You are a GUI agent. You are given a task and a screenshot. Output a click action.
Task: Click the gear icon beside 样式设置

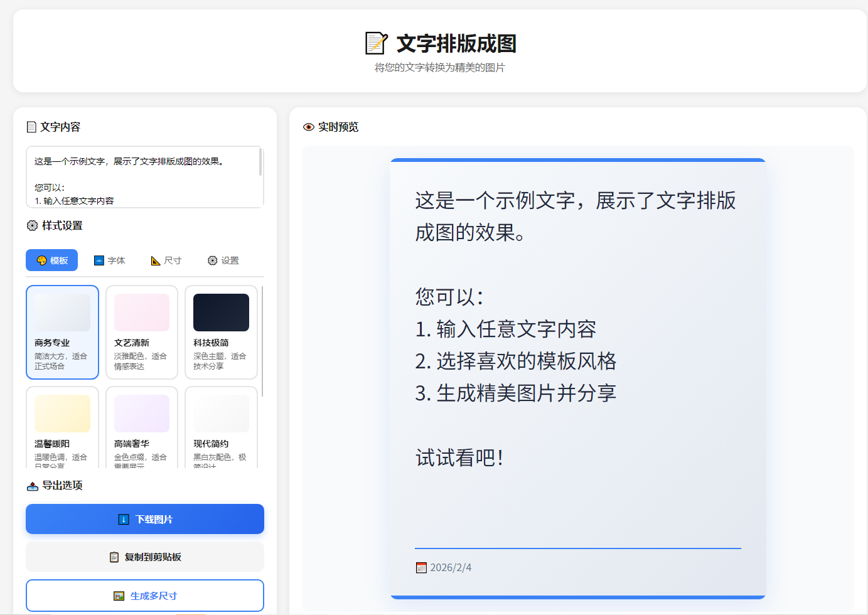point(33,226)
